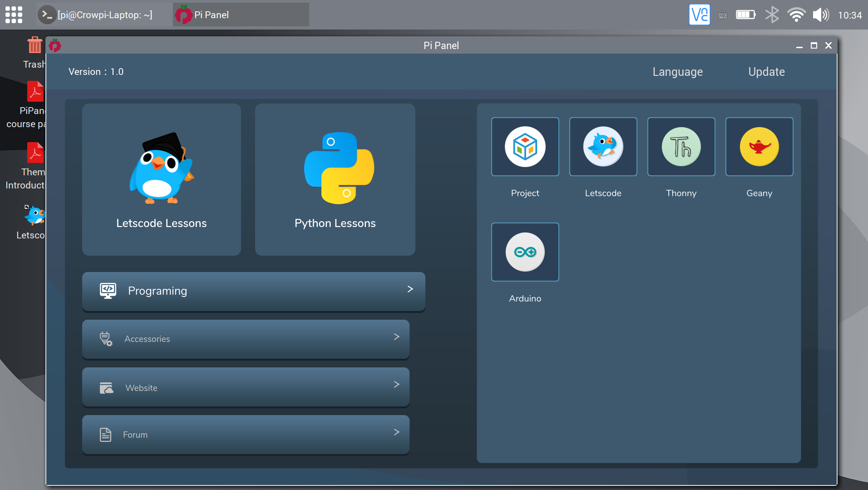Launch Letscode from the programming panel

(603, 147)
